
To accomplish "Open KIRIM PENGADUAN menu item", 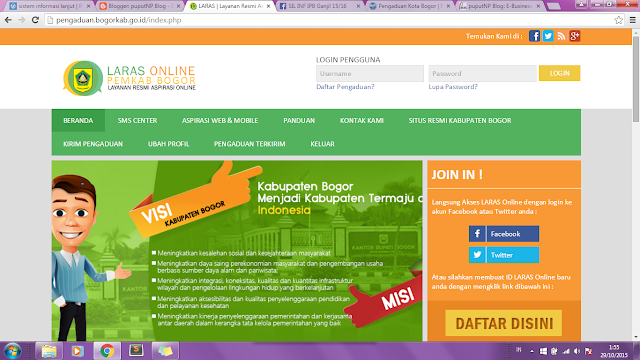I will pos(93,144).
